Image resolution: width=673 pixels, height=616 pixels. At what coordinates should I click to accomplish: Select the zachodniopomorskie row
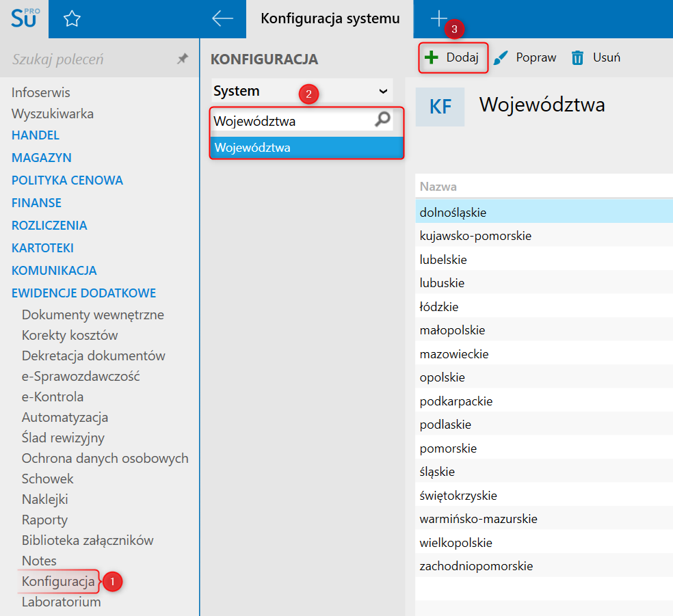point(544,566)
